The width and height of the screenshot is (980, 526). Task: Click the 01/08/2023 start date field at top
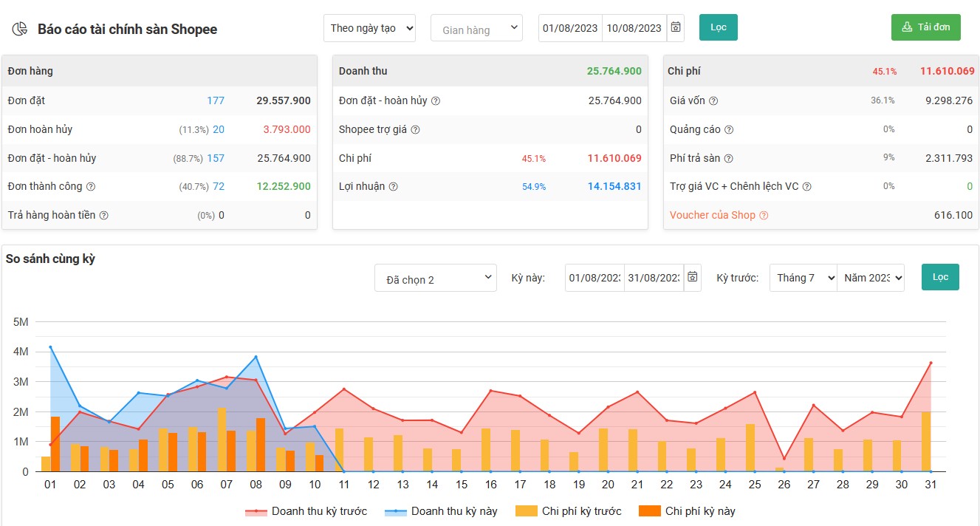point(570,28)
